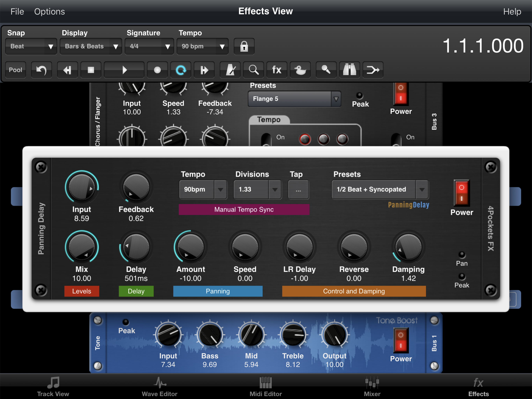Click the duck ducking icon

[300, 70]
